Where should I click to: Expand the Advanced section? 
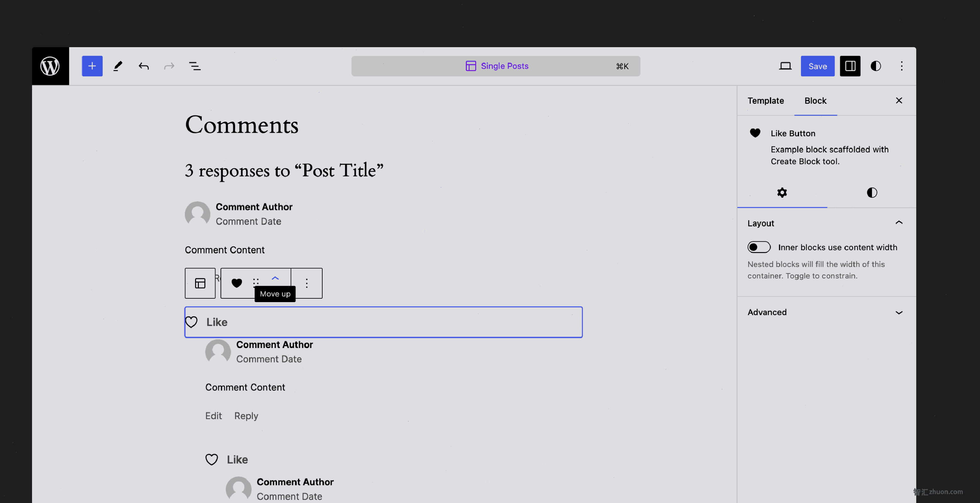tap(899, 312)
